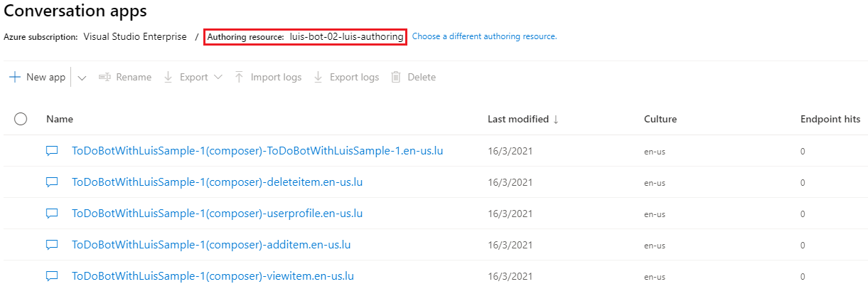Open ToDoBotWithLuisSample-1.en-us.lu main app
The height and width of the screenshot is (289, 868).
257,151
